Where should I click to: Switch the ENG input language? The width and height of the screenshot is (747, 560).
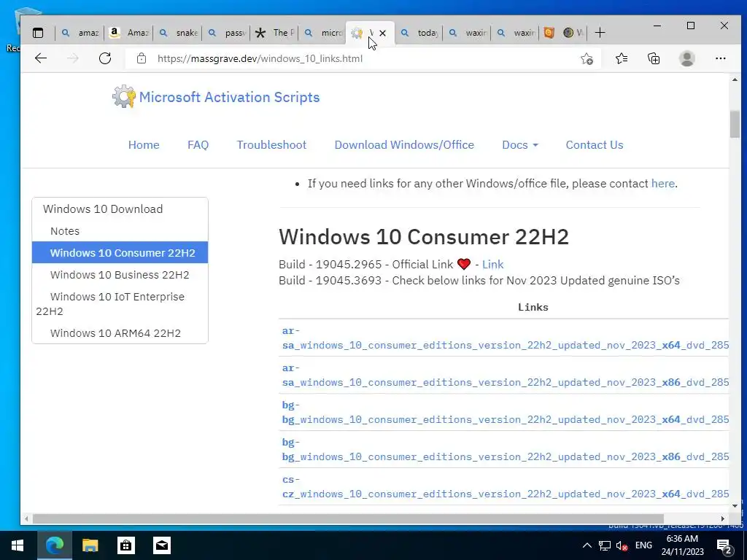(643, 545)
